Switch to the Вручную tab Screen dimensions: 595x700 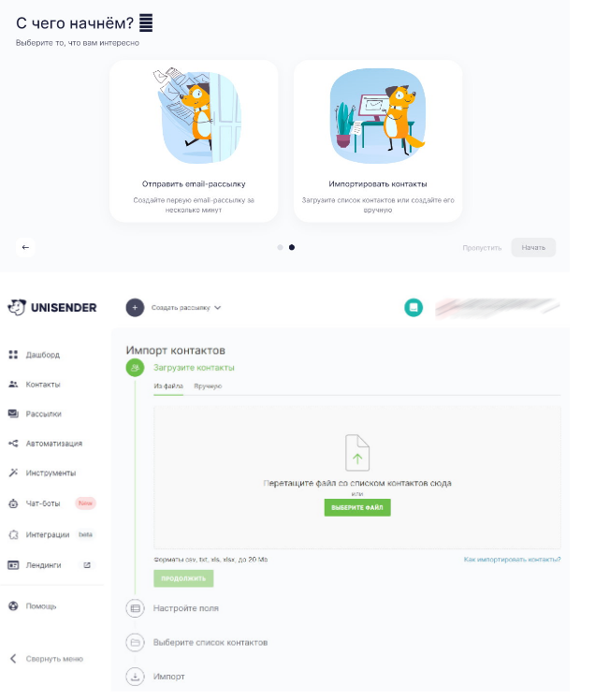[x=208, y=386]
